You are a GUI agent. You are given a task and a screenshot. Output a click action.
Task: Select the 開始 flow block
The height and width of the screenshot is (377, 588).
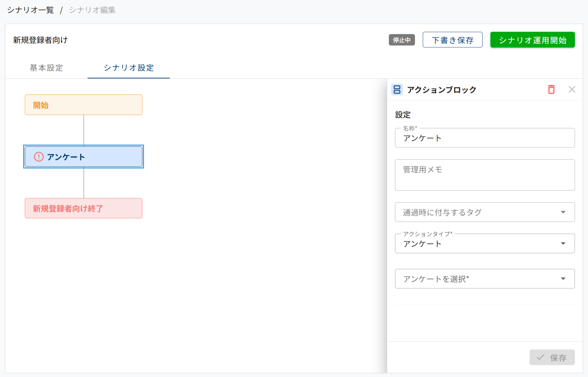pyautogui.click(x=84, y=105)
